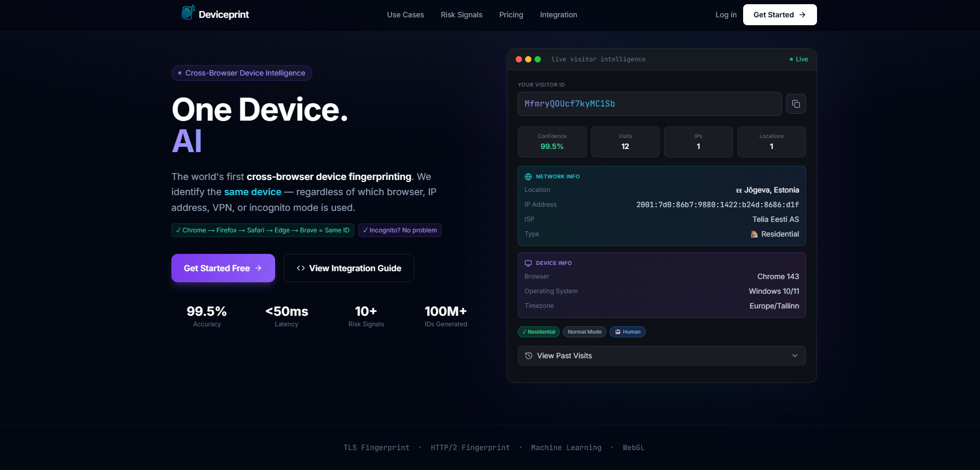Click the WebGL footer text
Image resolution: width=980 pixels, height=470 pixels.
(x=634, y=447)
